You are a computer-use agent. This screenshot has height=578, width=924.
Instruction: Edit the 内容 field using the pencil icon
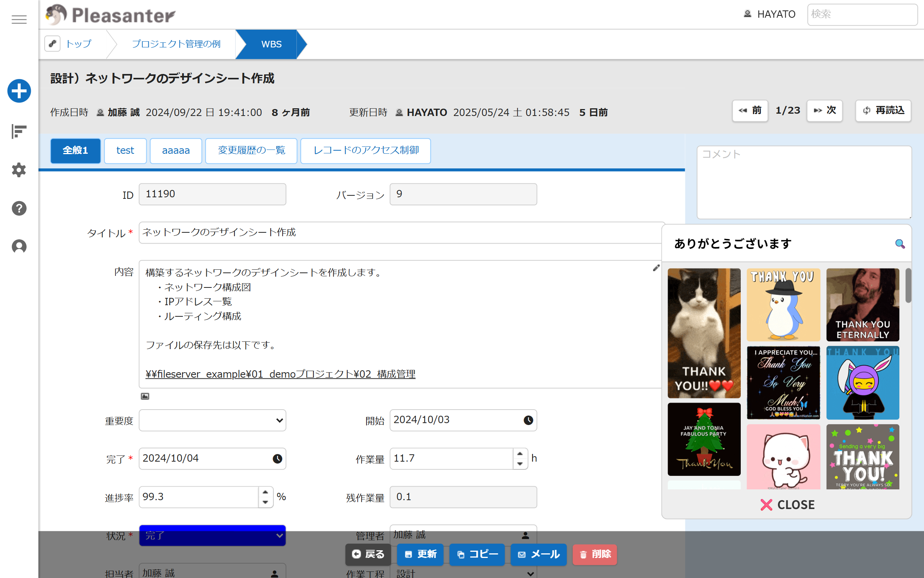click(656, 269)
